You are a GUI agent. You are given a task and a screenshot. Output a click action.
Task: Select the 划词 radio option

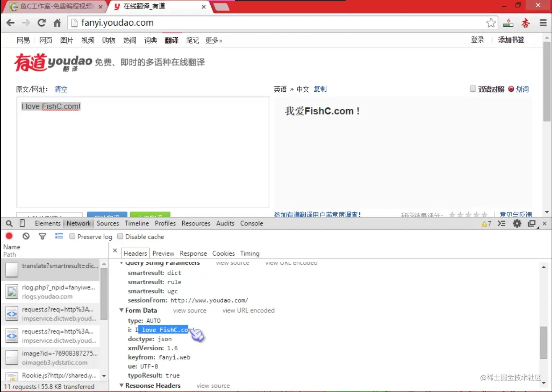[511, 89]
